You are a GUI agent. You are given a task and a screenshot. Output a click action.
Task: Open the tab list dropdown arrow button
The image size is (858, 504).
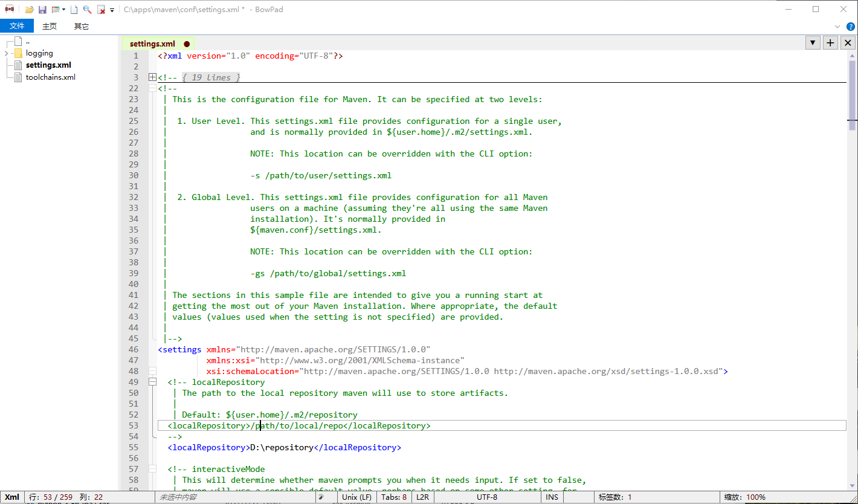813,42
